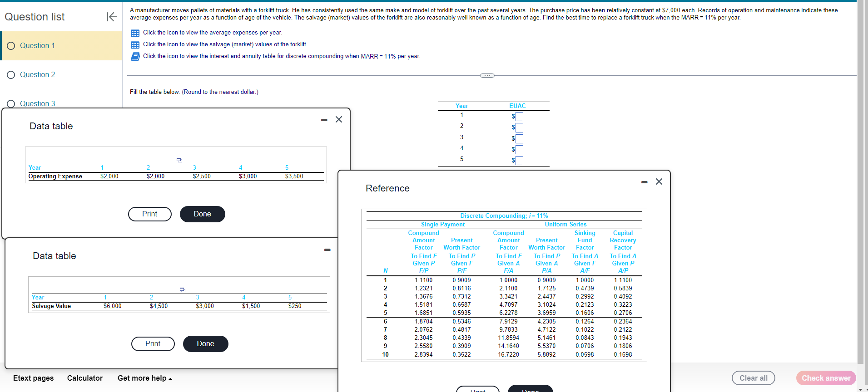868x392 pixels.
Task: Click Done in the Salvage Value data table
Action: tap(206, 344)
